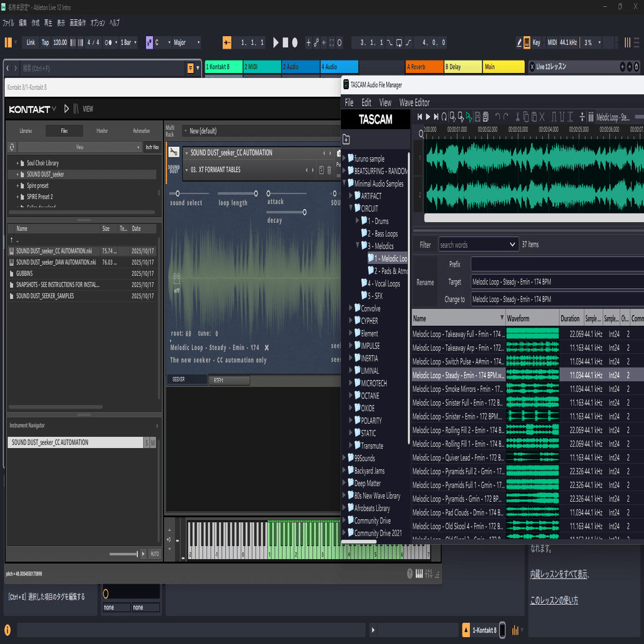Image resolution: width=644 pixels, height=644 pixels.
Task: Click TASCAM green arrow selection tool
Action: pos(469,117)
